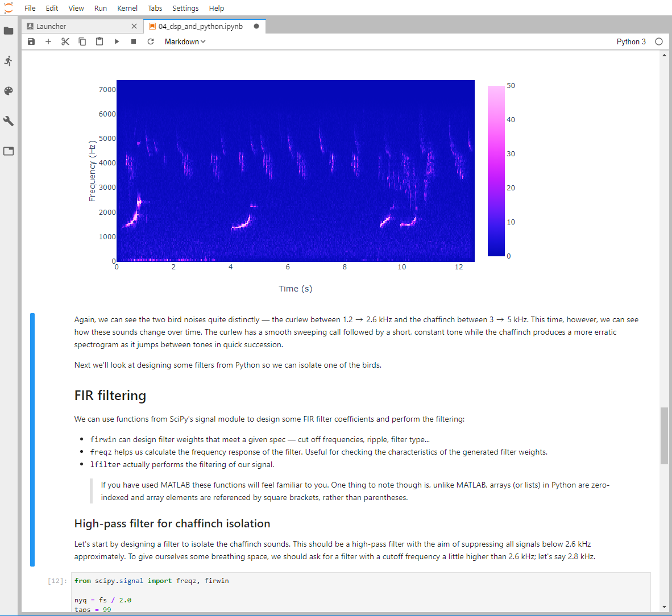The image size is (672, 616).
Task: Click the Python 3 kernel name
Action: click(x=631, y=41)
